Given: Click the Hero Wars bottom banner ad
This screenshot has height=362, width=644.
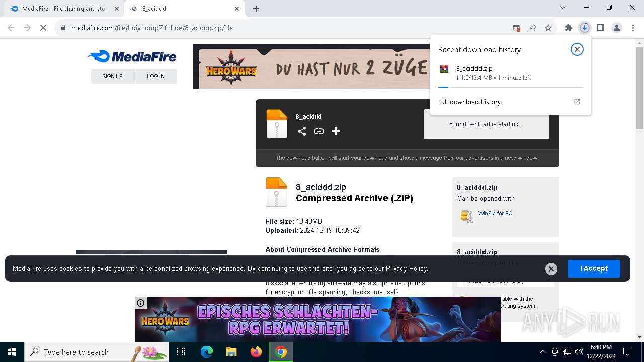Looking at the screenshot, I should [x=318, y=319].
